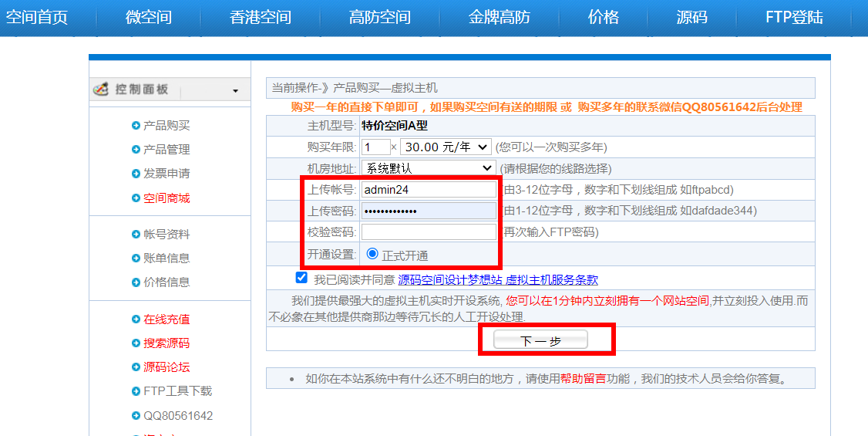The height and width of the screenshot is (436, 868).
Task: Expand the 控制面板 dropdown arrow
Action: [x=235, y=91]
